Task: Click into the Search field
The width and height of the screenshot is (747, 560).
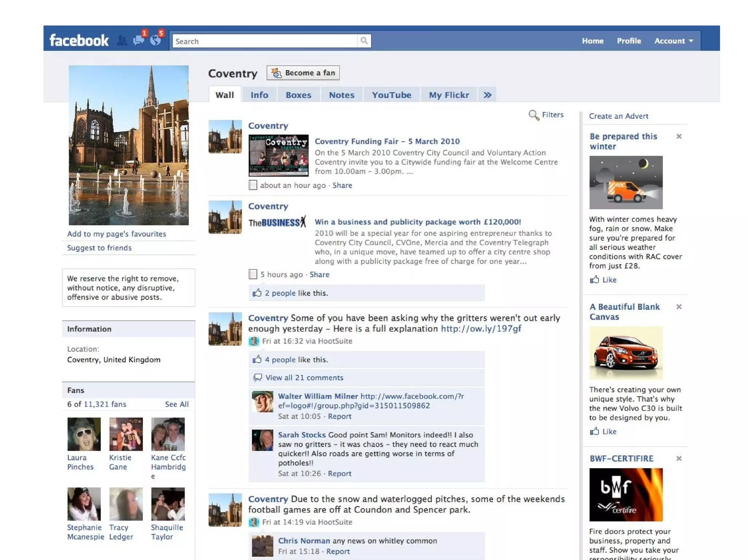Action: click(265, 41)
